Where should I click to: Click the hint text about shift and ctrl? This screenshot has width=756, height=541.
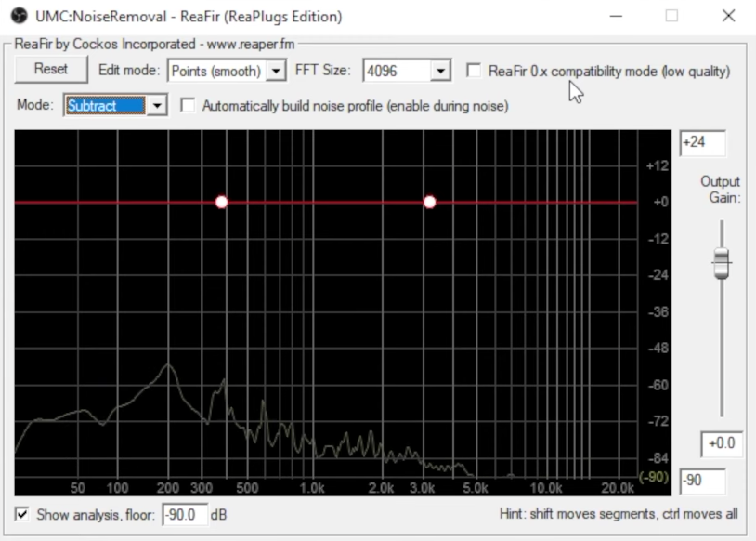pyautogui.click(x=619, y=514)
